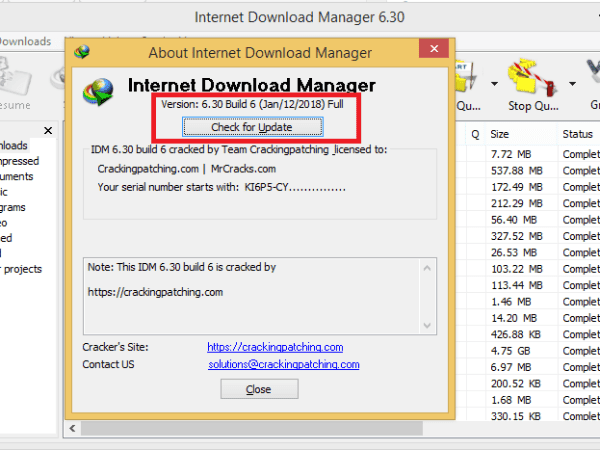Select the Music category

coord(4,192)
